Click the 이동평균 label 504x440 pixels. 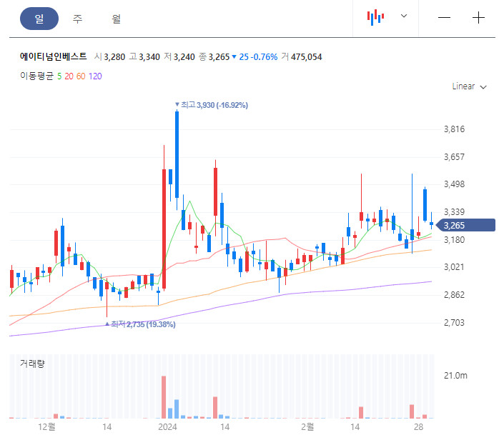pos(36,76)
